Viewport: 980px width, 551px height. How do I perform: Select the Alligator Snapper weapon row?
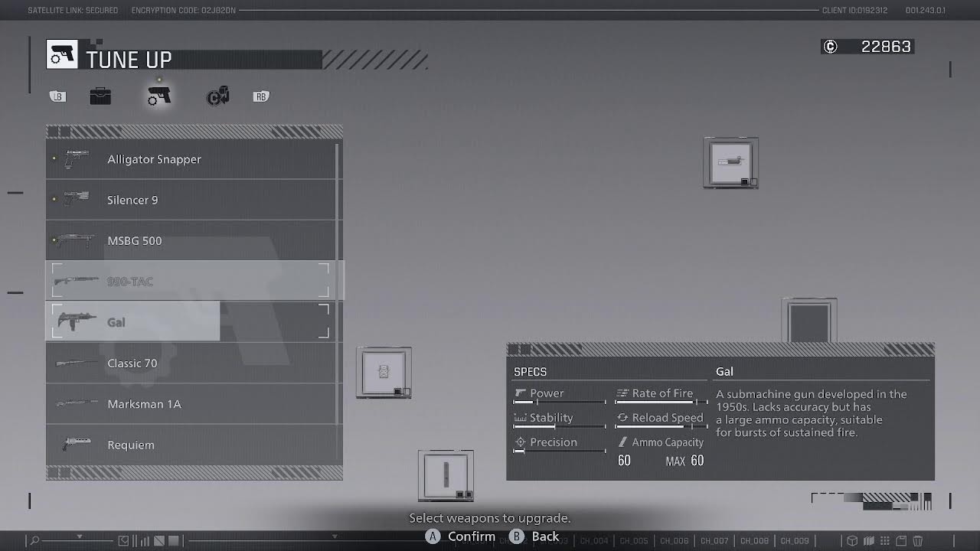(x=191, y=159)
